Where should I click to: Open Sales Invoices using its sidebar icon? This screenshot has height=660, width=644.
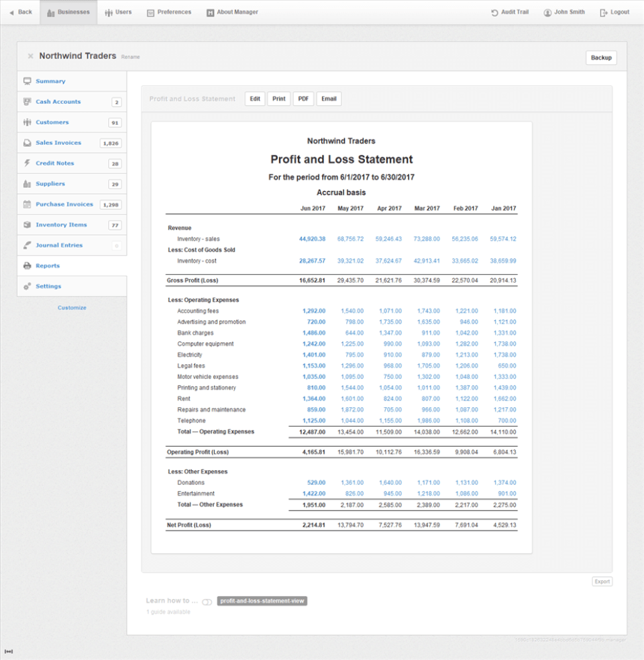pyautogui.click(x=26, y=142)
